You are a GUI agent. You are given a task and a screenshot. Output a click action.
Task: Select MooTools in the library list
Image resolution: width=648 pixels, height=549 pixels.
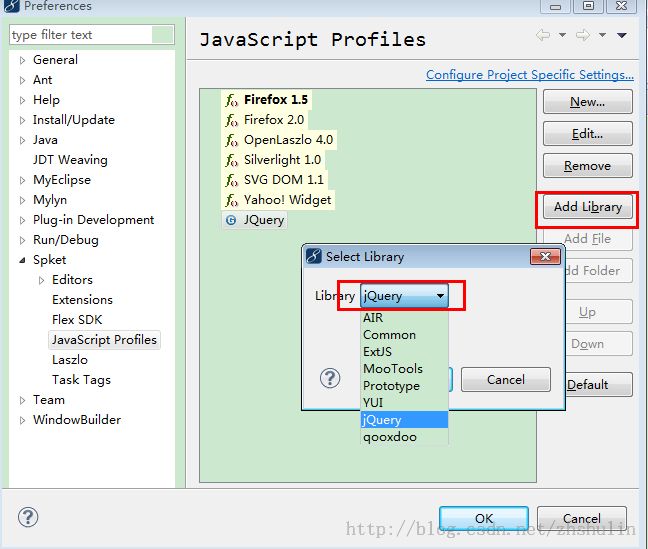404,369
